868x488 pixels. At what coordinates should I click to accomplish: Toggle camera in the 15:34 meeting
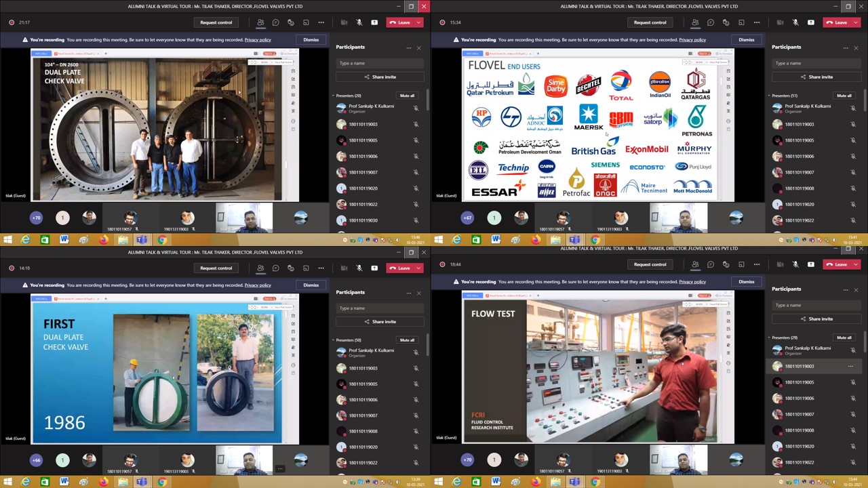(x=781, y=22)
